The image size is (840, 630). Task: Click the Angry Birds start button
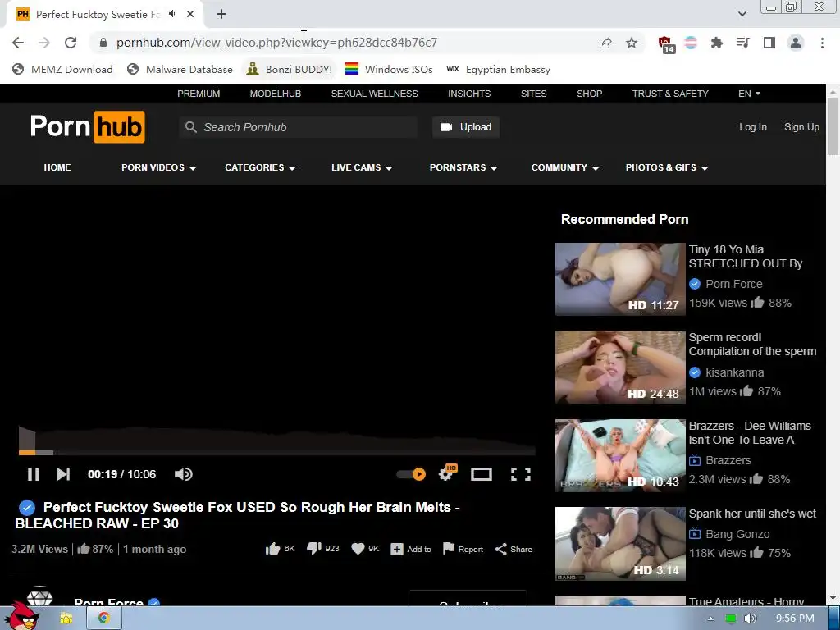tap(22, 617)
